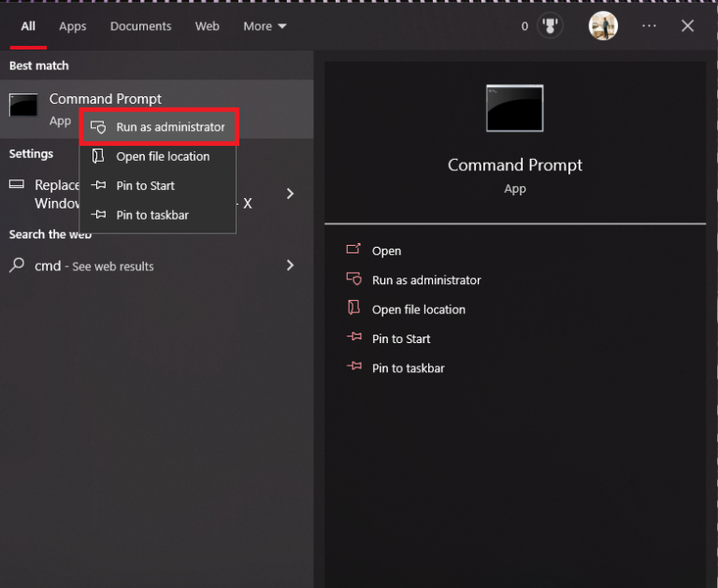This screenshot has width=718, height=588.
Task: Close the search panel with X
Action: (687, 26)
